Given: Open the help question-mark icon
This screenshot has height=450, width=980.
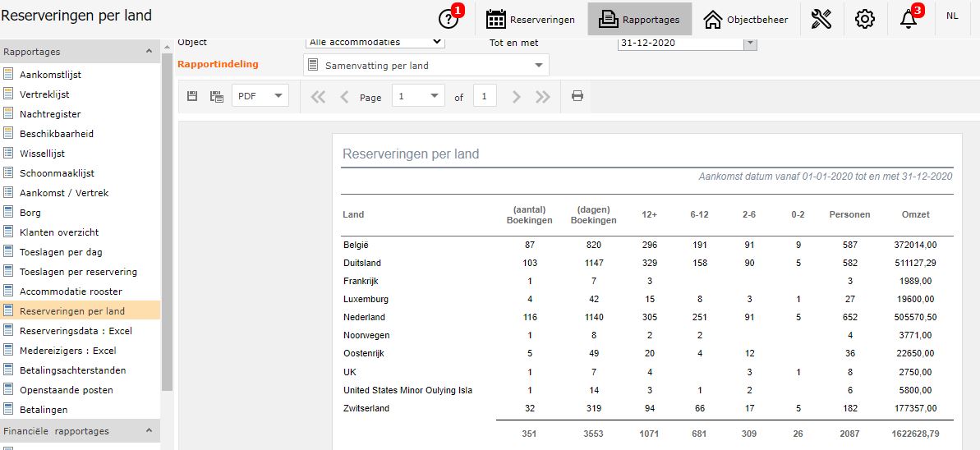Looking at the screenshot, I should [x=449, y=20].
